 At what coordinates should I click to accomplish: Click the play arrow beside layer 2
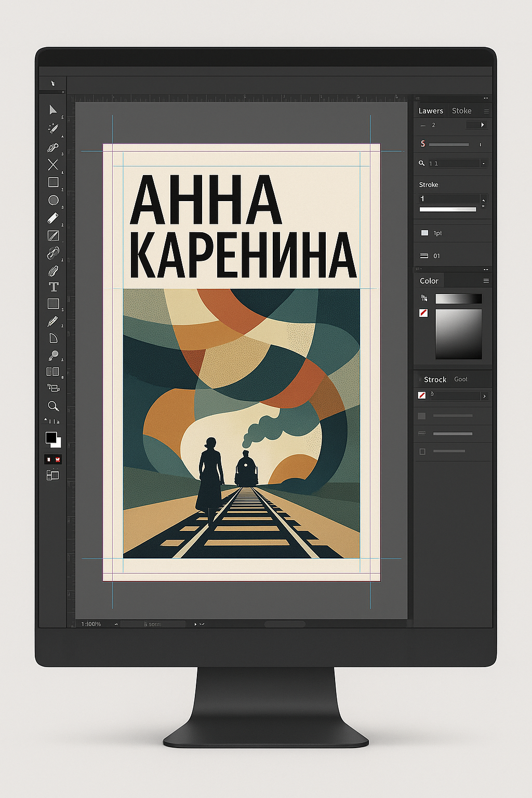[483, 125]
